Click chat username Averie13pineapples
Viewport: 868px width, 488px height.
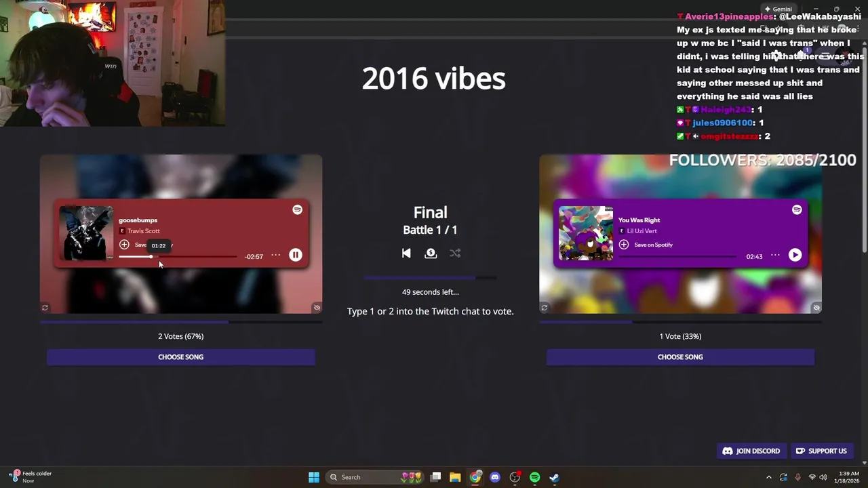[728, 16]
